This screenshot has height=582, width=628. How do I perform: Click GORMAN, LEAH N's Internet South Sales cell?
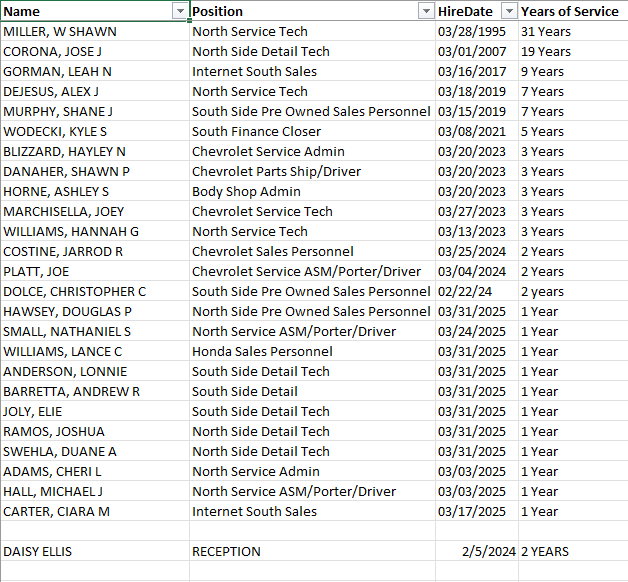click(x=254, y=71)
